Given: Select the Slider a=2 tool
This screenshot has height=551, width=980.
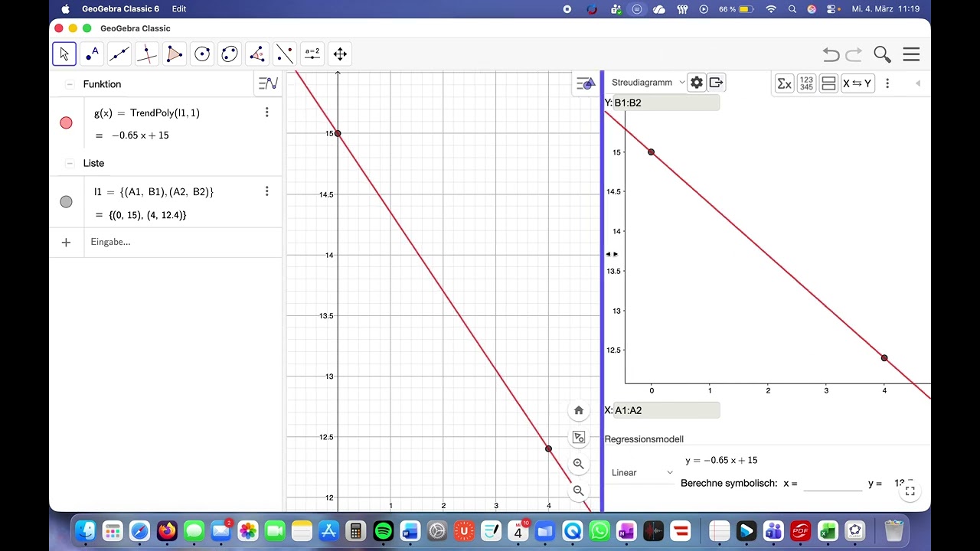Looking at the screenshot, I should point(312,54).
